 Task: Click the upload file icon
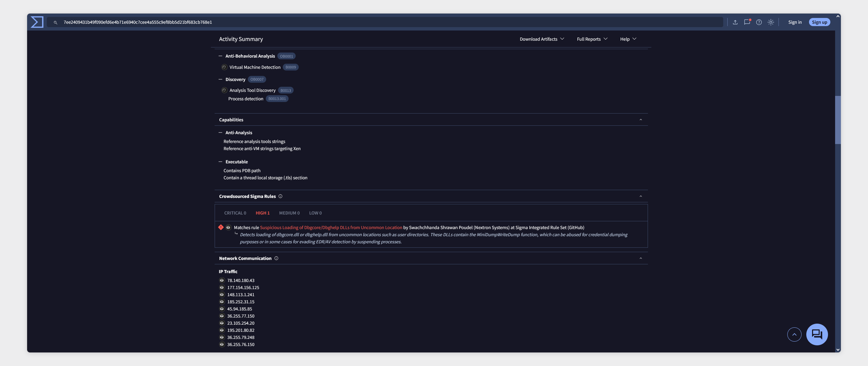(x=735, y=22)
